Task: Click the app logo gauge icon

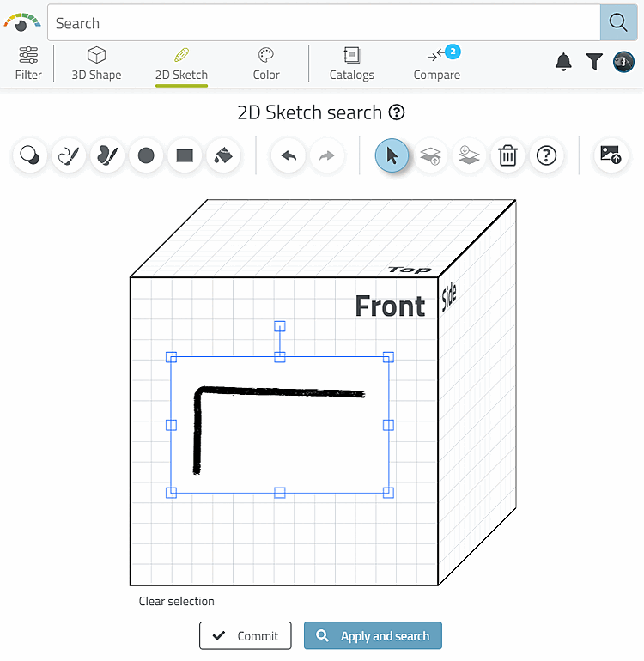Action: [x=22, y=23]
